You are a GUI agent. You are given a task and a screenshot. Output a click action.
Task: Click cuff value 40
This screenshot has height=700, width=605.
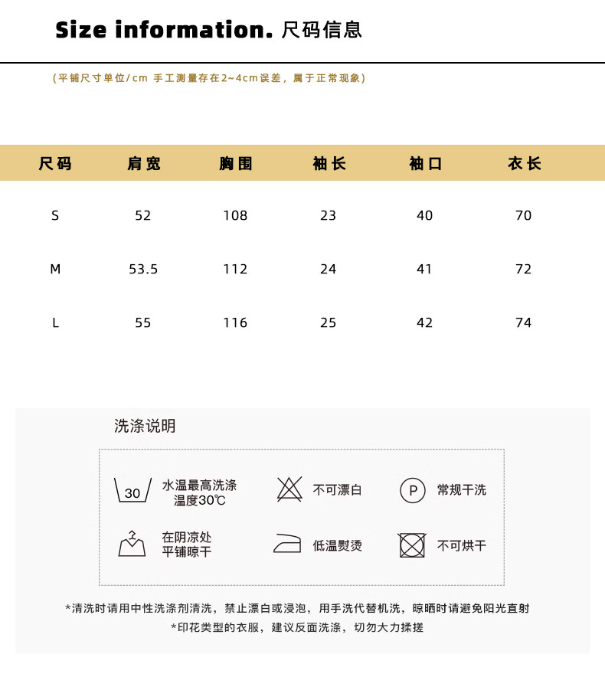(x=424, y=216)
